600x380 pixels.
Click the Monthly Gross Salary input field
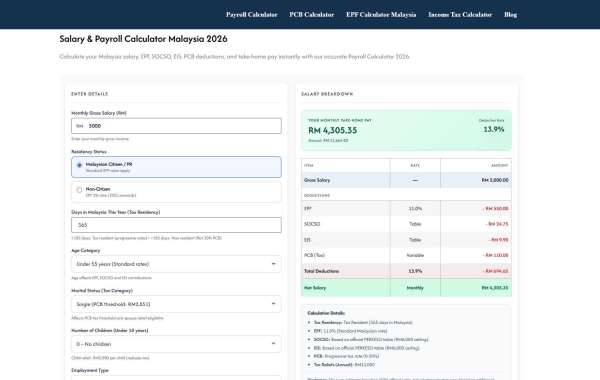[176, 126]
